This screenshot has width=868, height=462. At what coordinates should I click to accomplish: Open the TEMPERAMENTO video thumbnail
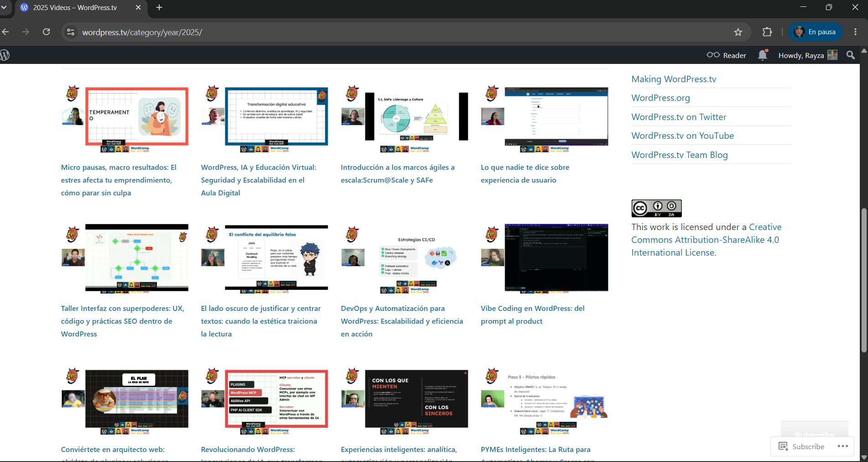point(125,119)
